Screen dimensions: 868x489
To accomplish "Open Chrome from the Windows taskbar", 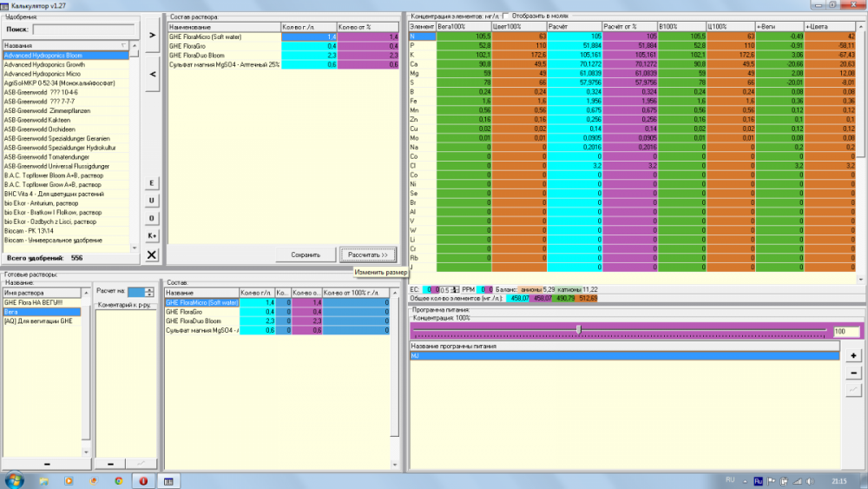I will click(x=118, y=480).
